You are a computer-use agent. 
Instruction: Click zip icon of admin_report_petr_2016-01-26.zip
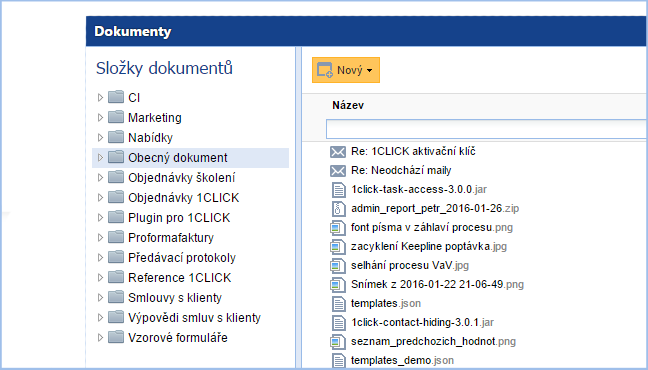pos(338,209)
